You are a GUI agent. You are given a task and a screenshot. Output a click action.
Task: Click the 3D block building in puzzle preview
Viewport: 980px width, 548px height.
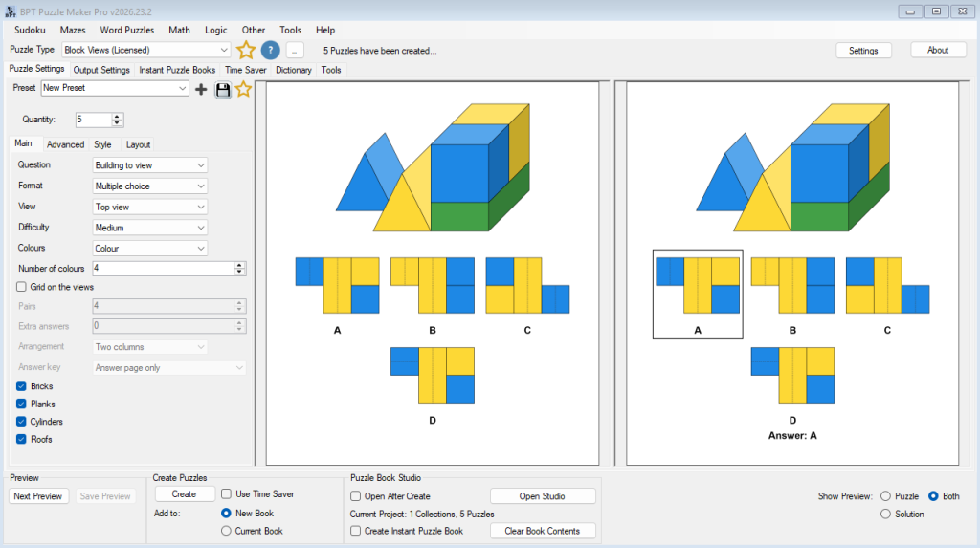point(434,166)
